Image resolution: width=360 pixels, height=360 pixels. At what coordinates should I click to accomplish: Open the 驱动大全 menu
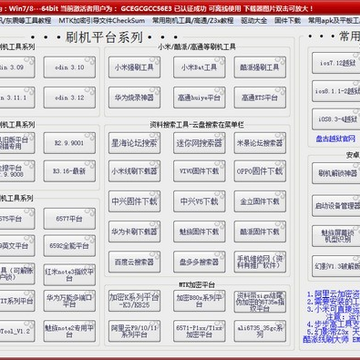pyautogui.click(x=254, y=20)
